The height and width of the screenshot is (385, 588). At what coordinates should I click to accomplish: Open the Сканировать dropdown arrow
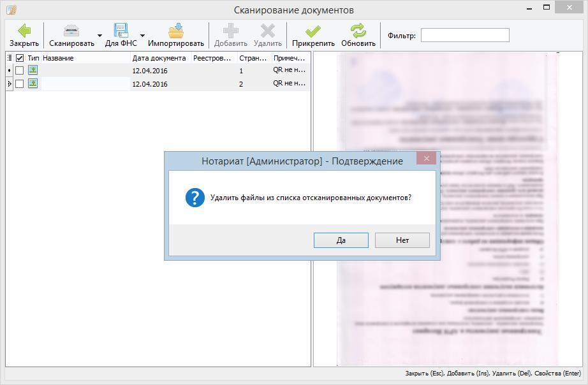click(x=99, y=36)
